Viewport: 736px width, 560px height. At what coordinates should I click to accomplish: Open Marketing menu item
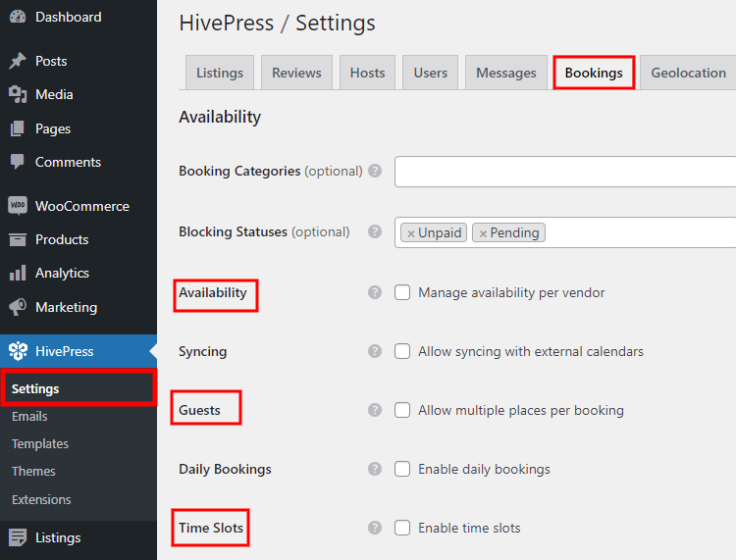coord(79,307)
